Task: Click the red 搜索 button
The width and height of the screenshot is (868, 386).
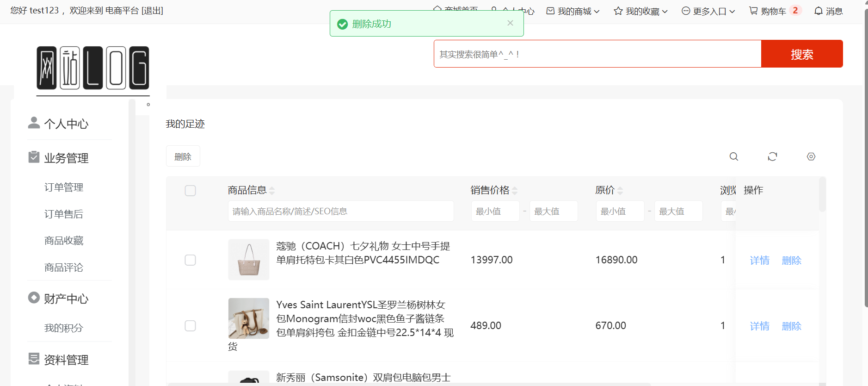Action: pyautogui.click(x=802, y=54)
